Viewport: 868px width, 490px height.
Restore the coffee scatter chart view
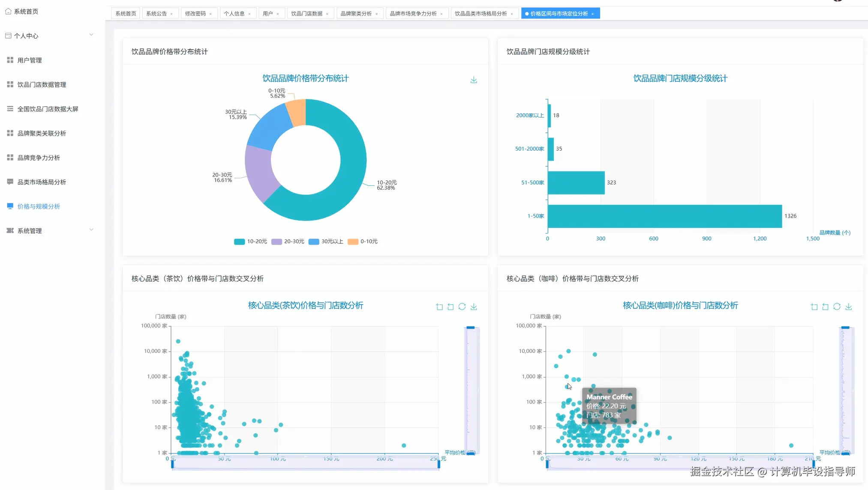click(837, 307)
